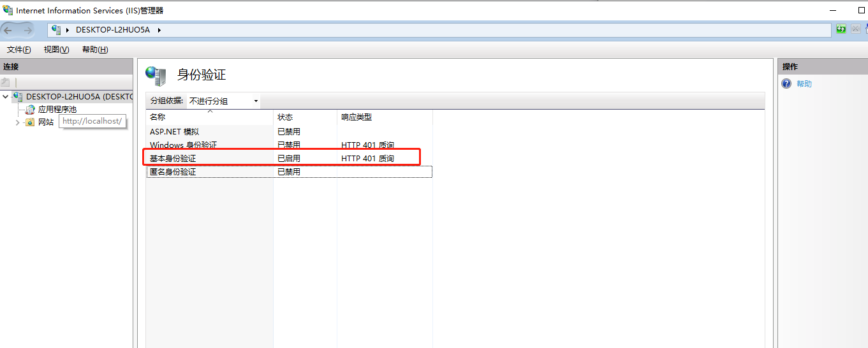Open the 分组依据 grouping dropdown
The height and width of the screenshot is (348, 868).
[x=223, y=101]
